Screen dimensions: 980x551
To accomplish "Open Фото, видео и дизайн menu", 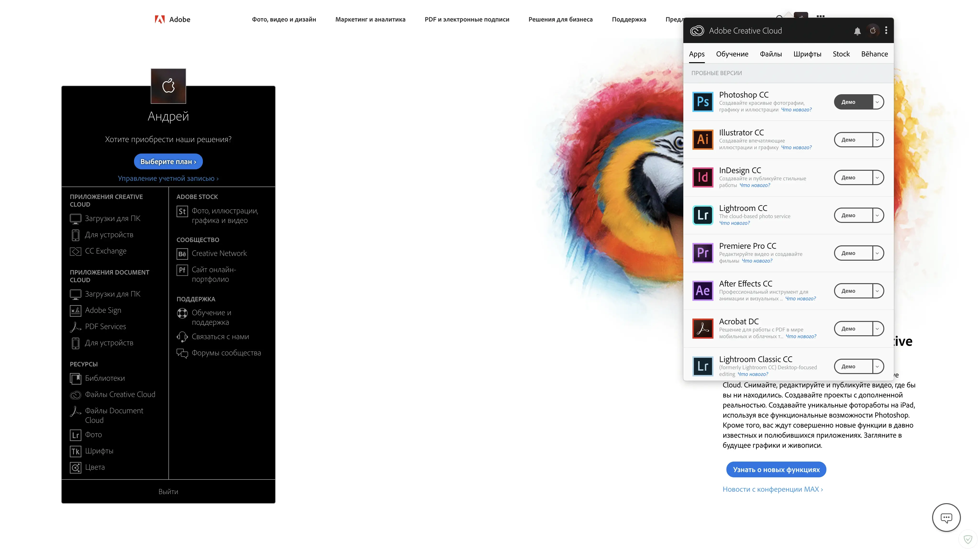I will (x=284, y=19).
